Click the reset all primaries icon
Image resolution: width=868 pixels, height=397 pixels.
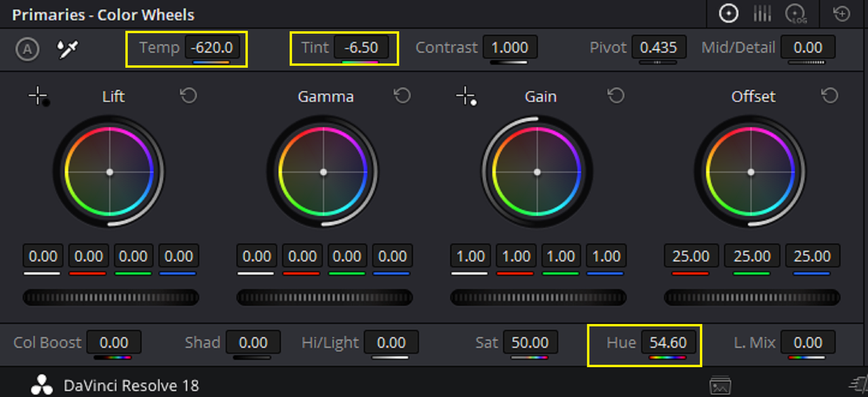842,14
